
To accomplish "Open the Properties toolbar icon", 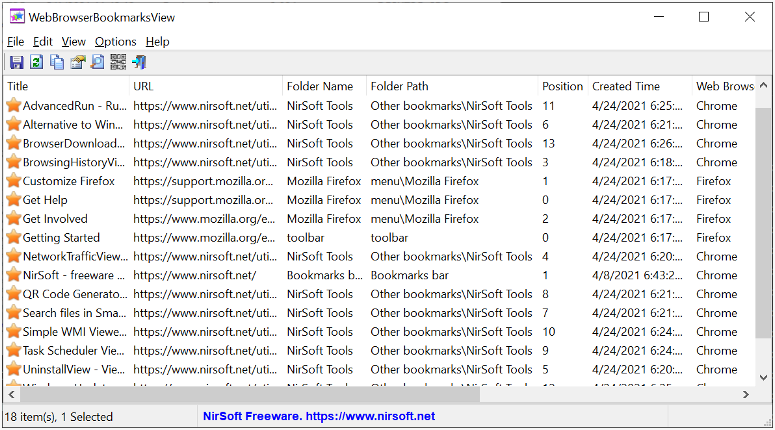I will click(78, 62).
